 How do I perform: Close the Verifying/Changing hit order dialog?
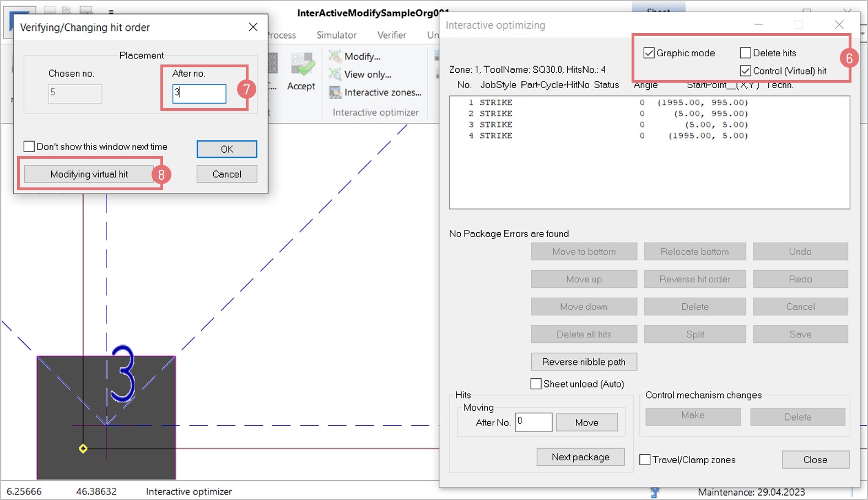pos(253,27)
